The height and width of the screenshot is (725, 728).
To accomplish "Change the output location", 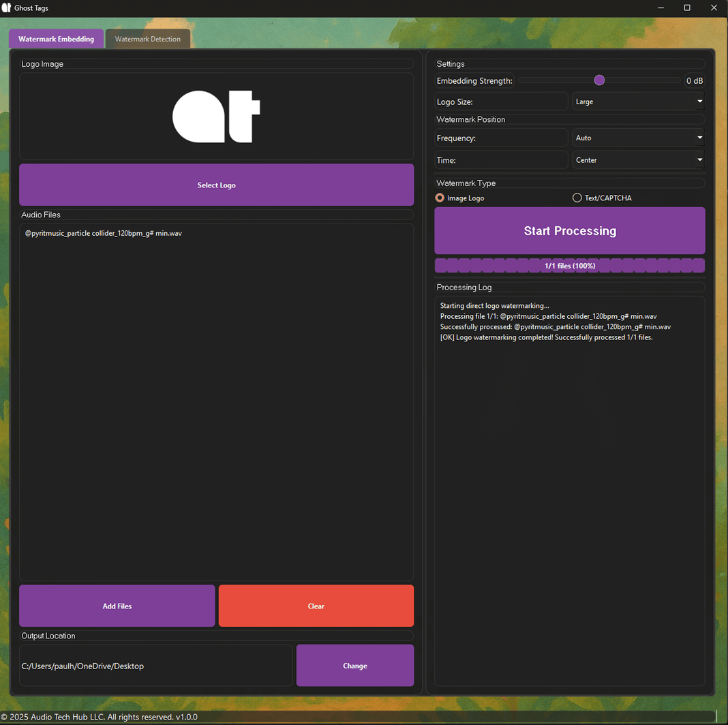I will point(354,666).
